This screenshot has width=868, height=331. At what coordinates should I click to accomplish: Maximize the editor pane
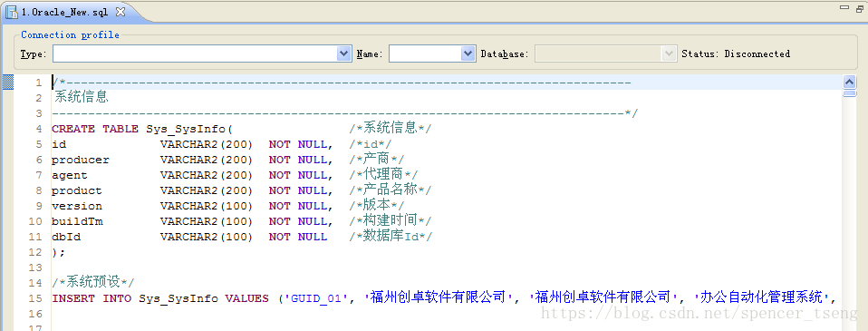click(859, 8)
